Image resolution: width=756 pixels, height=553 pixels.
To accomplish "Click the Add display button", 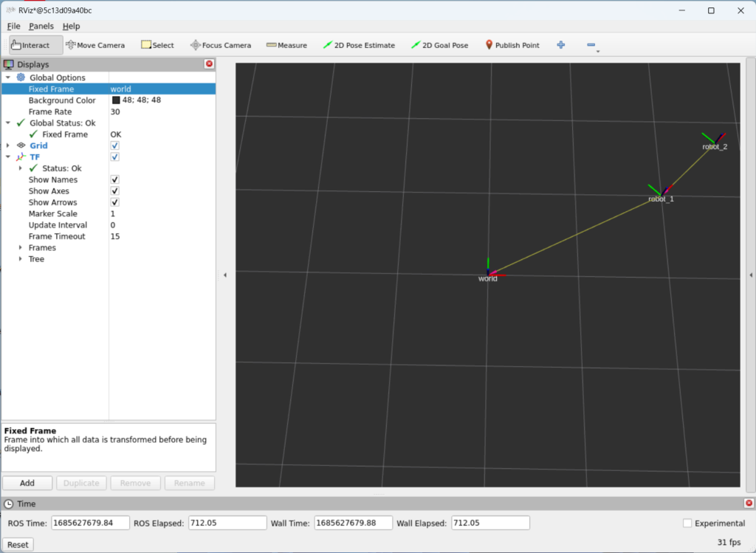I will click(27, 483).
